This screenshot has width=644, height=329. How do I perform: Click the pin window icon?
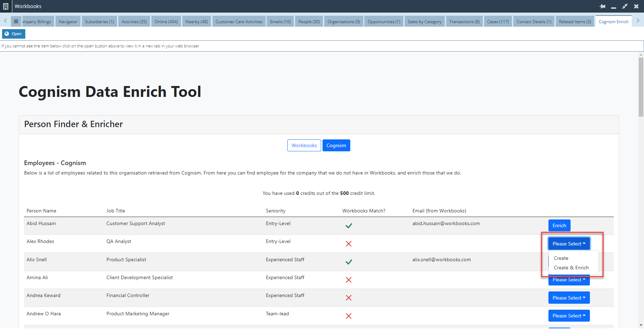pyautogui.click(x=602, y=6)
